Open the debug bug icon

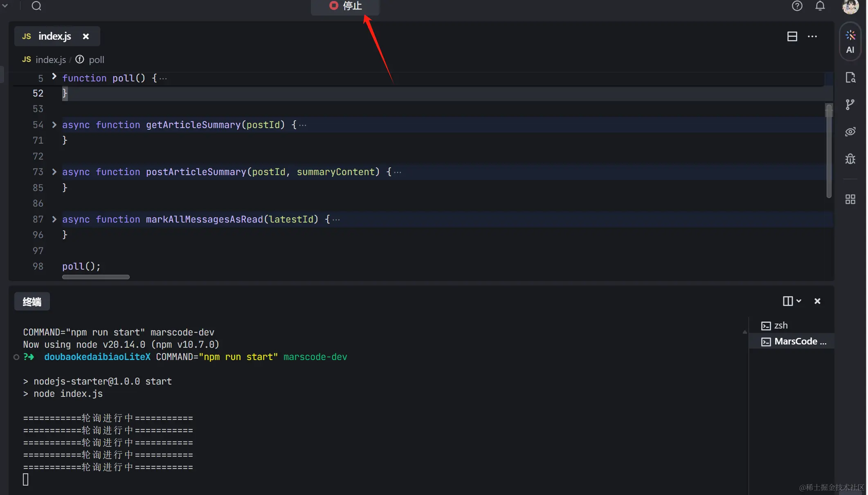pos(850,159)
